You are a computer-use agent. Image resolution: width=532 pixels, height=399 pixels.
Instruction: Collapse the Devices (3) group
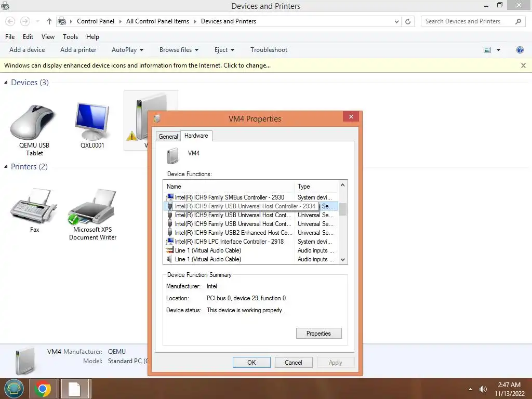(x=6, y=83)
